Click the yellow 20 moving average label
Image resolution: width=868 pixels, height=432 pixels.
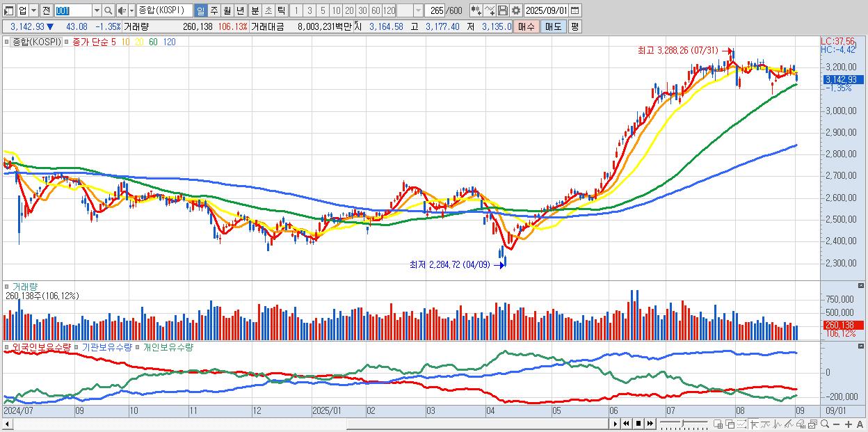pyautogui.click(x=139, y=42)
